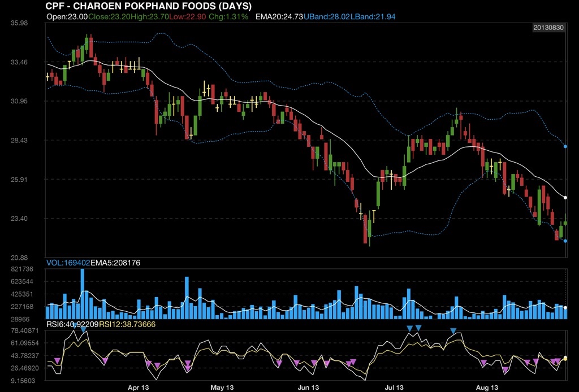Screen dimensions: 579x392
Task: Click the 26.46920 RSI axis label
Action: tap(25, 368)
